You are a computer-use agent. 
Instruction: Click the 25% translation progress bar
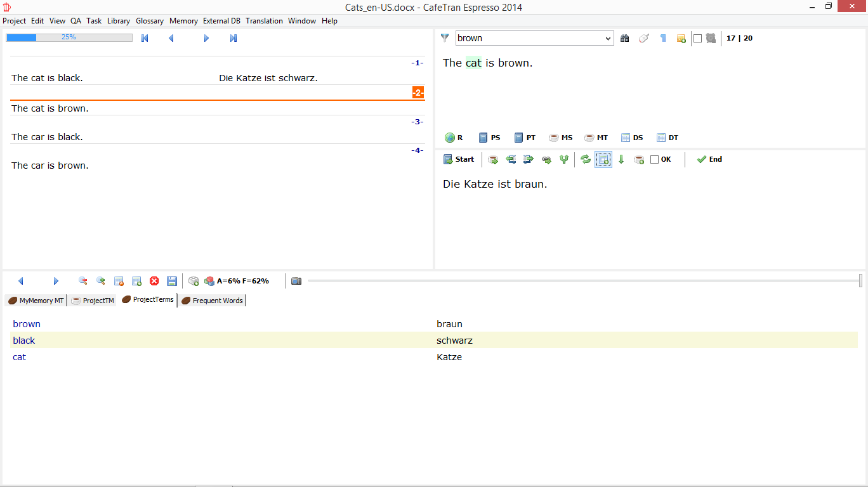(69, 38)
